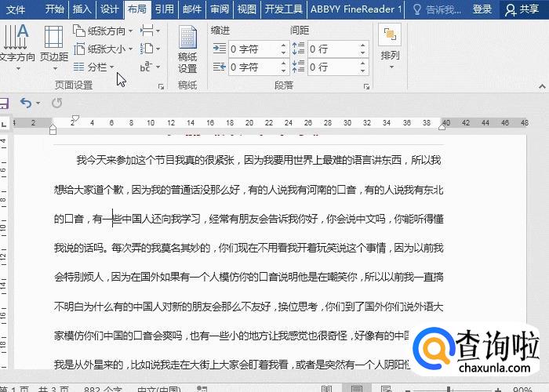
Task: Click the spacing before icon beside 间距
Action: [x=298, y=49]
